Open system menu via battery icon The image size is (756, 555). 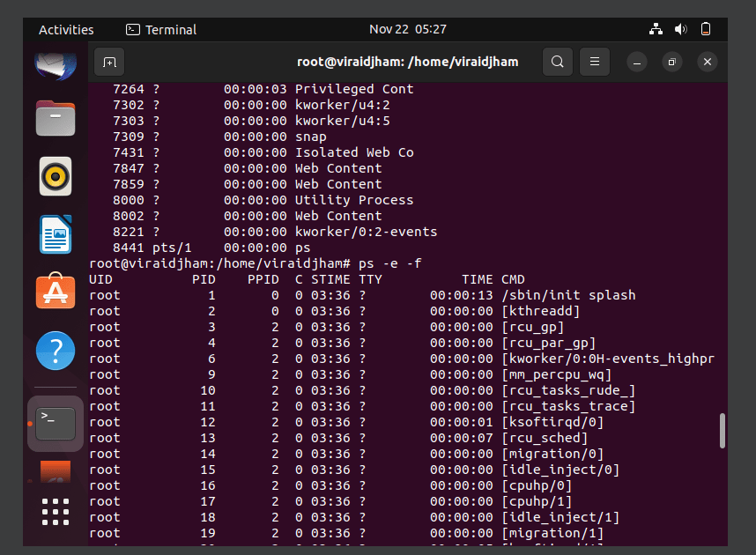(706, 29)
